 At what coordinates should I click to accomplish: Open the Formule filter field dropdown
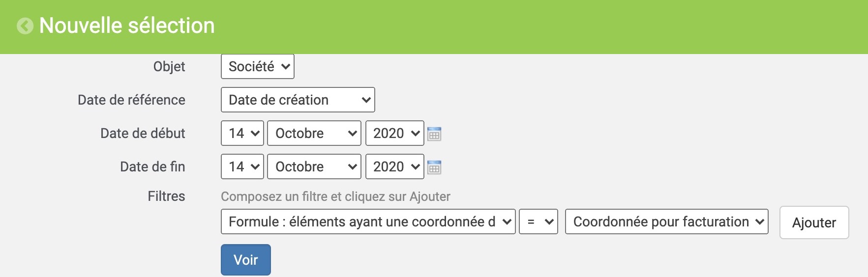click(368, 222)
